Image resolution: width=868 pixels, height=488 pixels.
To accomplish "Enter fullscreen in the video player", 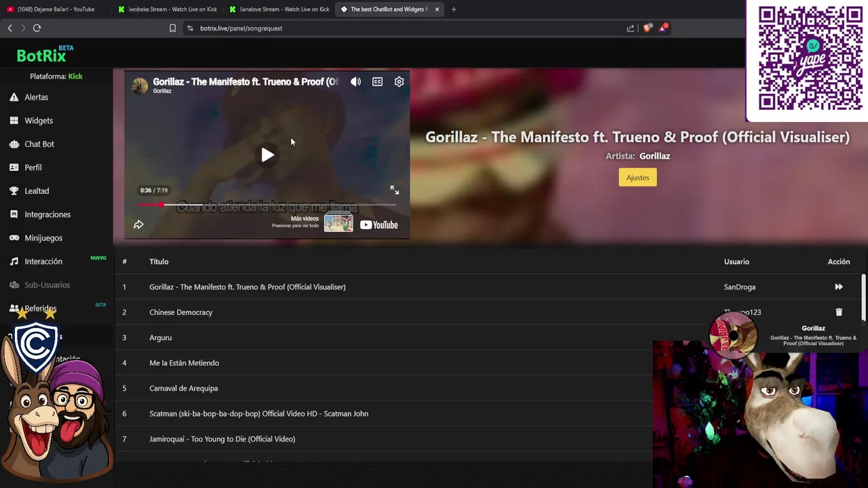I will coord(395,190).
